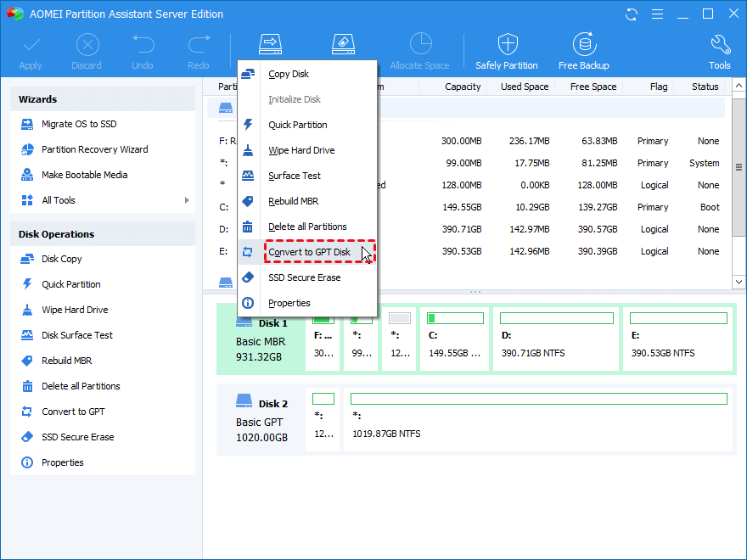Click the disk copy toolbar icon above menu
The height and width of the screenshot is (560, 747).
click(x=270, y=44)
